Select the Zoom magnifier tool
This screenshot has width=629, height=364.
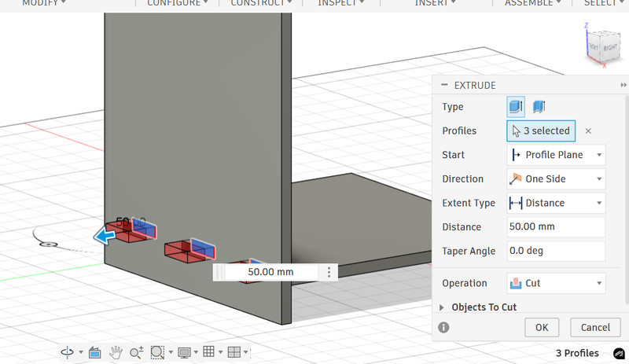(136, 352)
